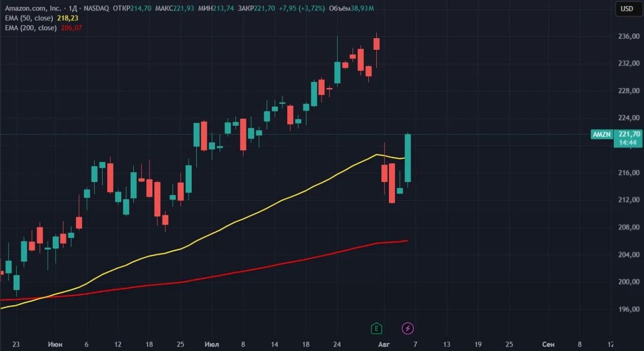Click the ОТКР 214,70 open value
This screenshot has height=351, width=644.
pyautogui.click(x=132, y=9)
